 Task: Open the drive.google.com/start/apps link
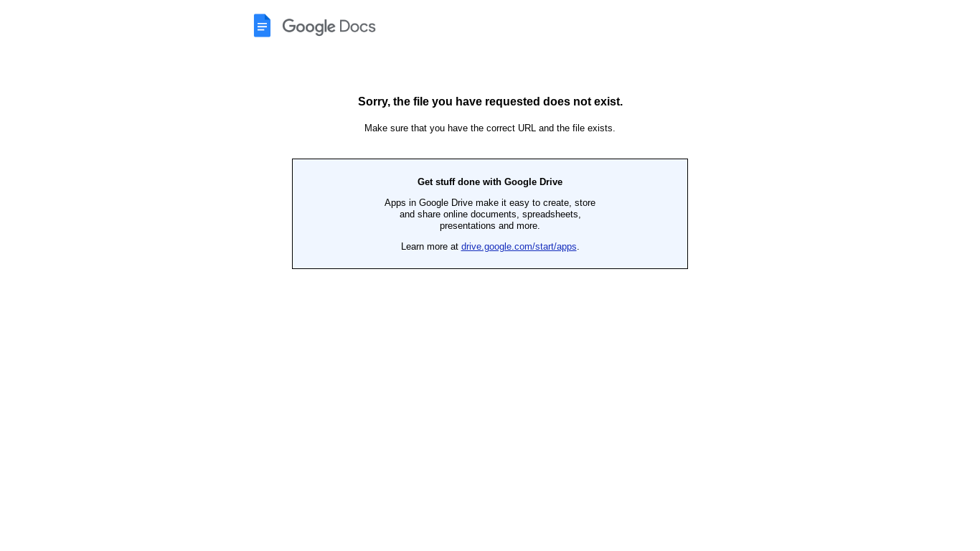tap(519, 247)
